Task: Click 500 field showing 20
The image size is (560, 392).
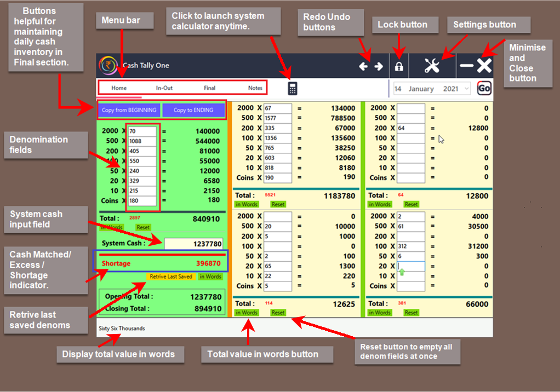Action: pyautogui.click(x=277, y=226)
